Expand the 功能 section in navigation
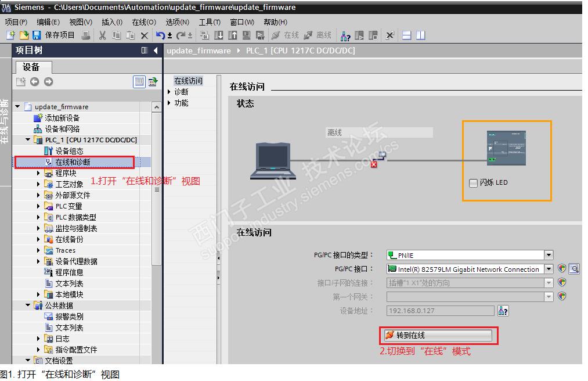Viewport: 588px width, 381px height. [x=169, y=102]
